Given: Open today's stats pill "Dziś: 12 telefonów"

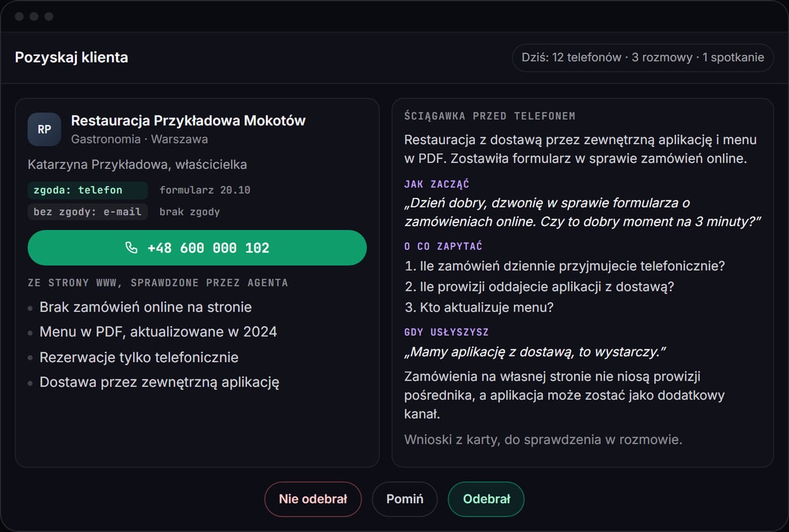Looking at the screenshot, I should coord(643,57).
